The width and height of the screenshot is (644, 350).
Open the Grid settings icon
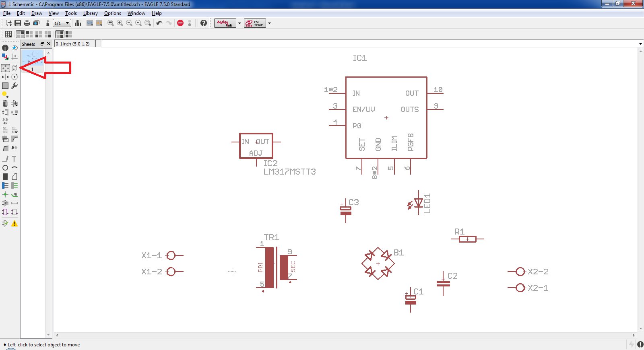[x=8, y=34]
